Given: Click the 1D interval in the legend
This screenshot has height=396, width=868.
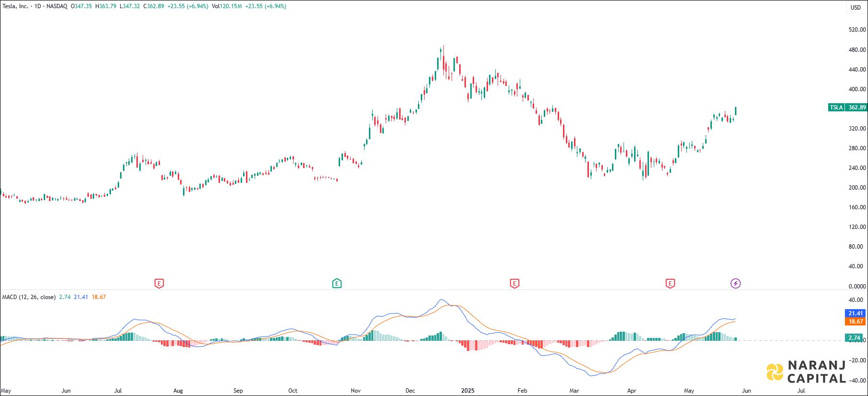Looking at the screenshot, I should [38, 6].
